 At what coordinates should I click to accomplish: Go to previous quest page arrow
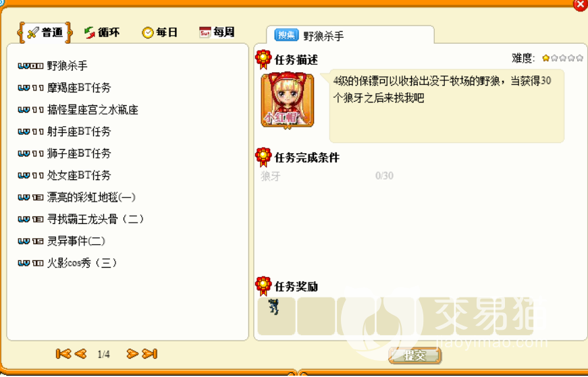point(80,354)
